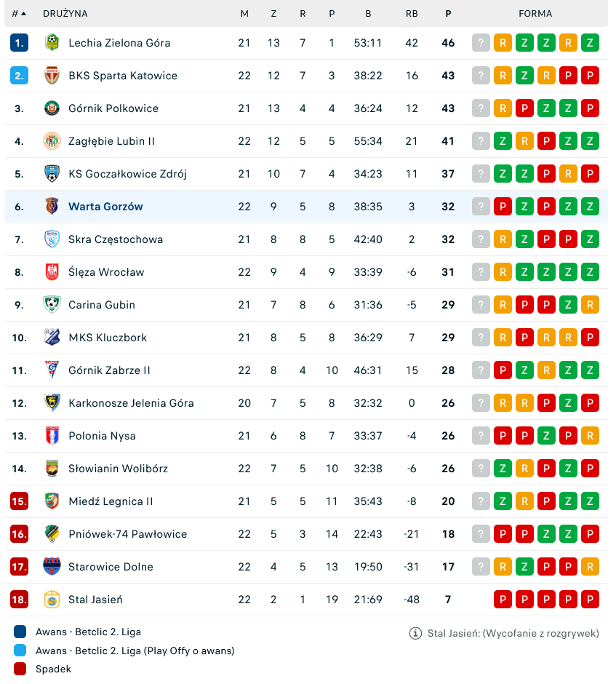Click the Stal Jasień club crest
This screenshot has width=616, height=684.
[52, 600]
